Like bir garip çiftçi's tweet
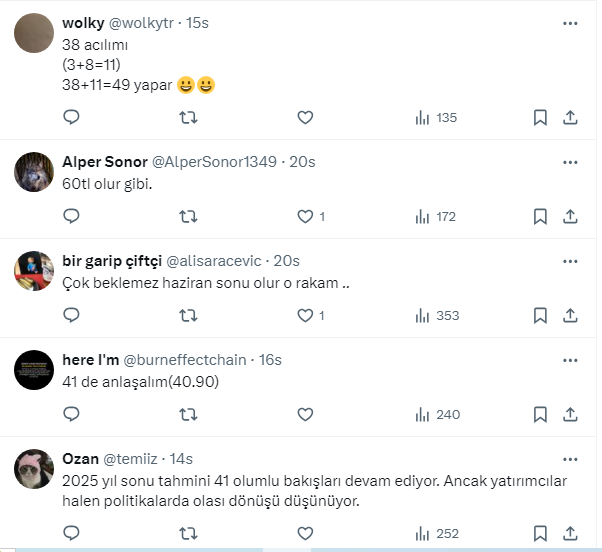The width and height of the screenshot is (602, 552). (305, 315)
